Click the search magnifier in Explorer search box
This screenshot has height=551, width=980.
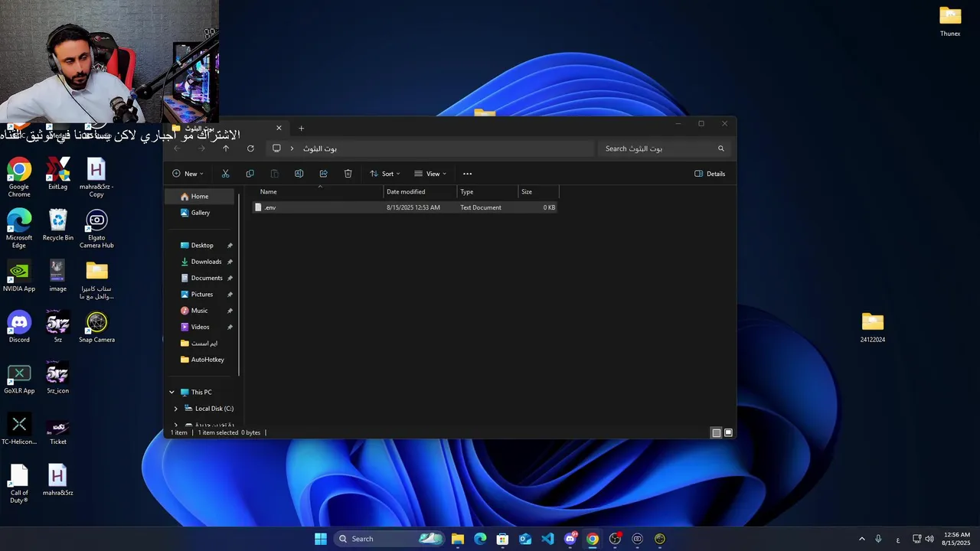point(720,148)
